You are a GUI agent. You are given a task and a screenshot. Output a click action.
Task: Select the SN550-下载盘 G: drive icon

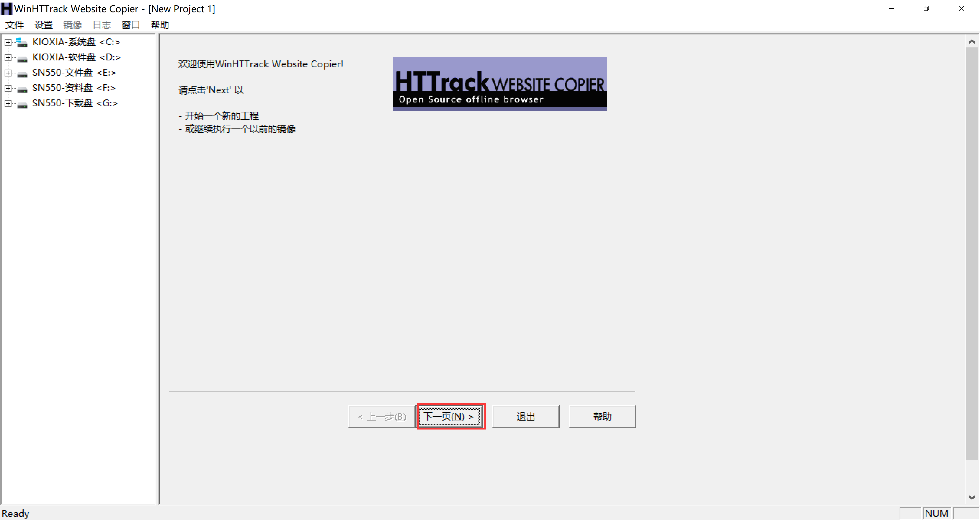point(22,103)
